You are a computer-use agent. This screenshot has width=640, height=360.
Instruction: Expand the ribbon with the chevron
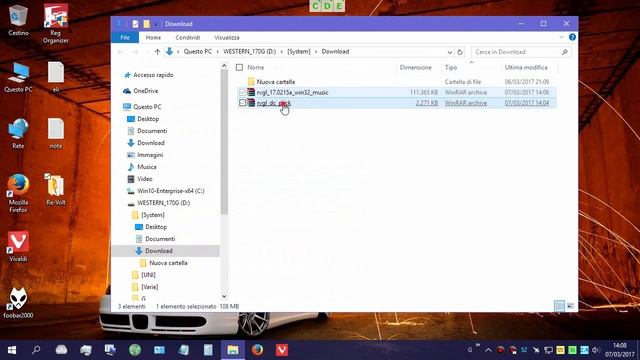(561, 37)
